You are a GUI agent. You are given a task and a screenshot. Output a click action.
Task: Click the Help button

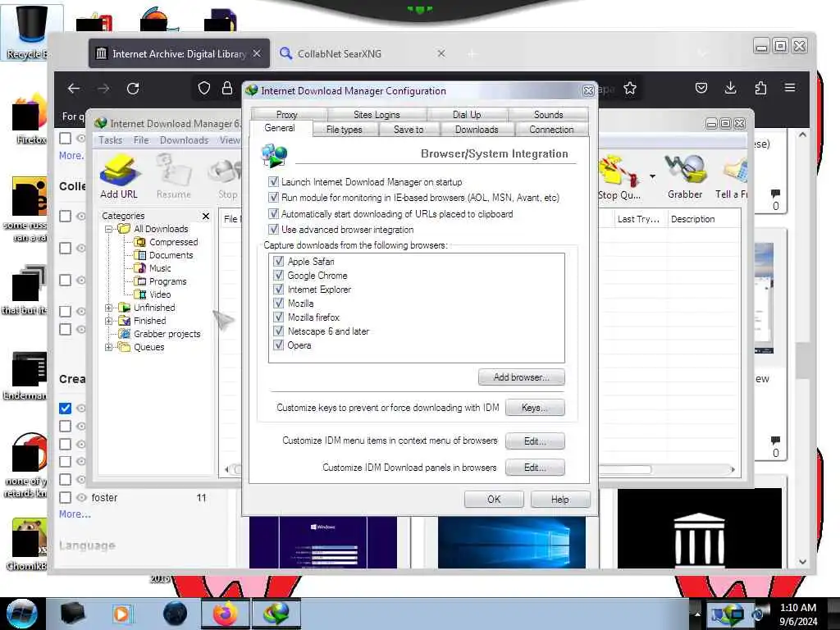coord(560,500)
